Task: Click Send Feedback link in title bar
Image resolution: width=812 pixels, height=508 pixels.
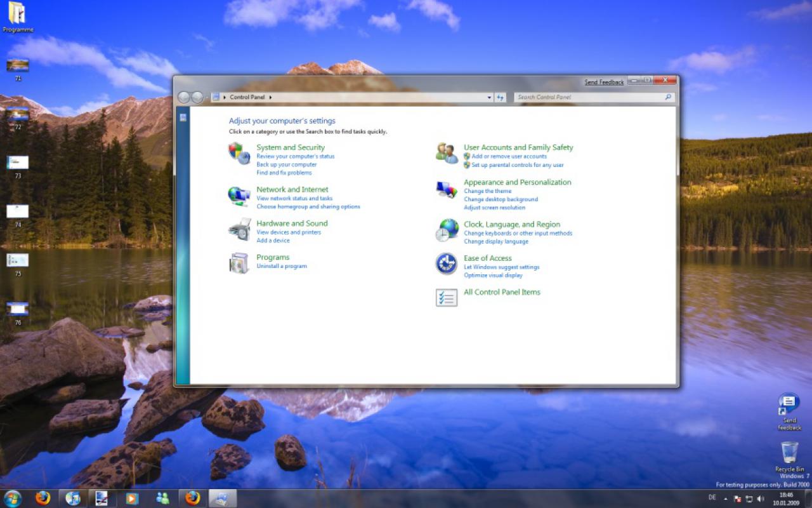Action: 604,83
